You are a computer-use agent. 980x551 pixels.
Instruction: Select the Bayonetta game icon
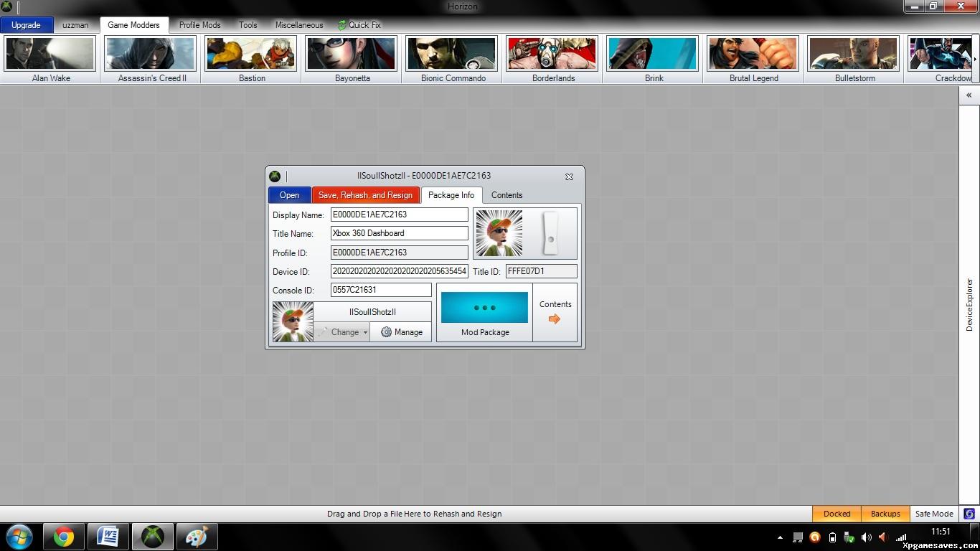click(352, 54)
